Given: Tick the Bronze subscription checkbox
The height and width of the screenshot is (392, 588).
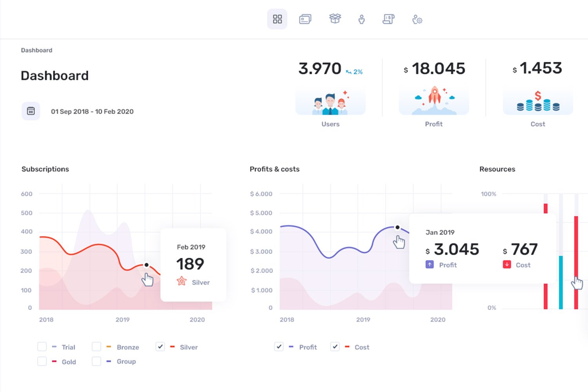Looking at the screenshot, I should coord(96,347).
